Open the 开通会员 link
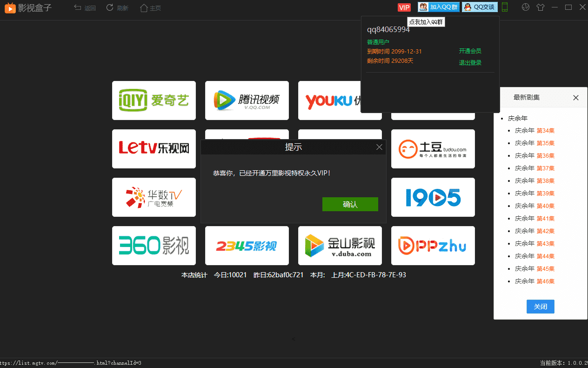This screenshot has height=368, width=588. [470, 51]
